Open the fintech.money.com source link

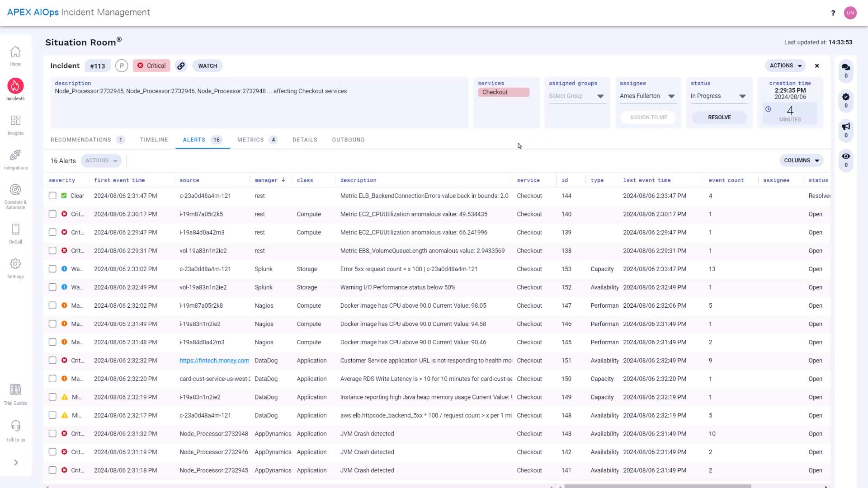click(x=214, y=361)
